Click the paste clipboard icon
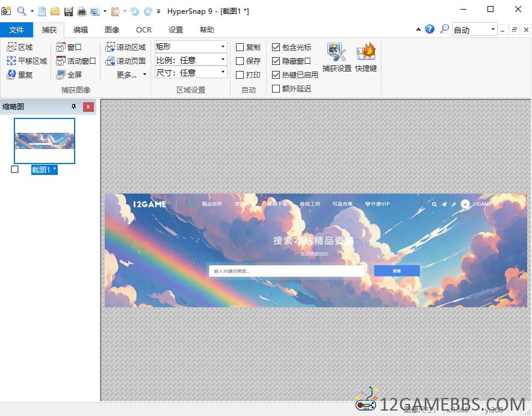532x416 pixels. coord(116,11)
